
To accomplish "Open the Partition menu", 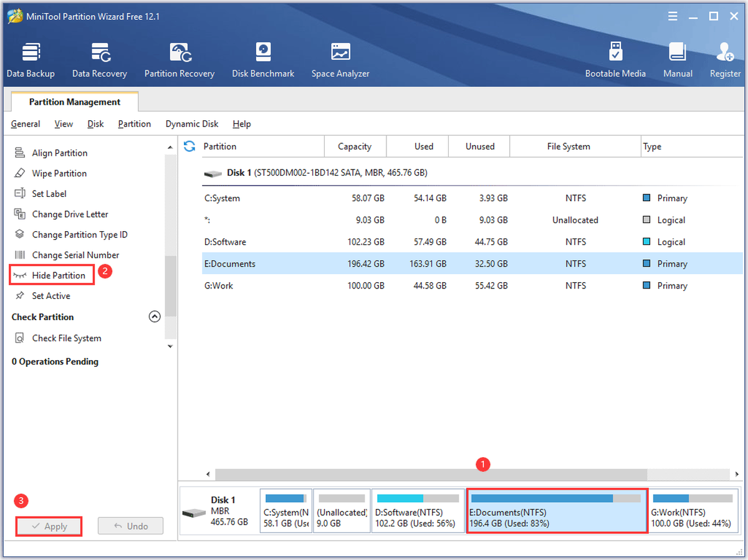I will 135,124.
